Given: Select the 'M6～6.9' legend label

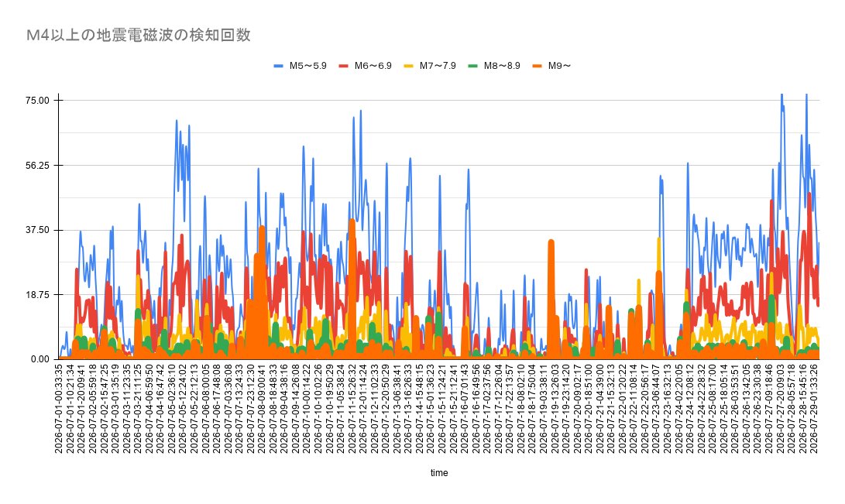Looking at the screenshot, I should coord(373,66).
